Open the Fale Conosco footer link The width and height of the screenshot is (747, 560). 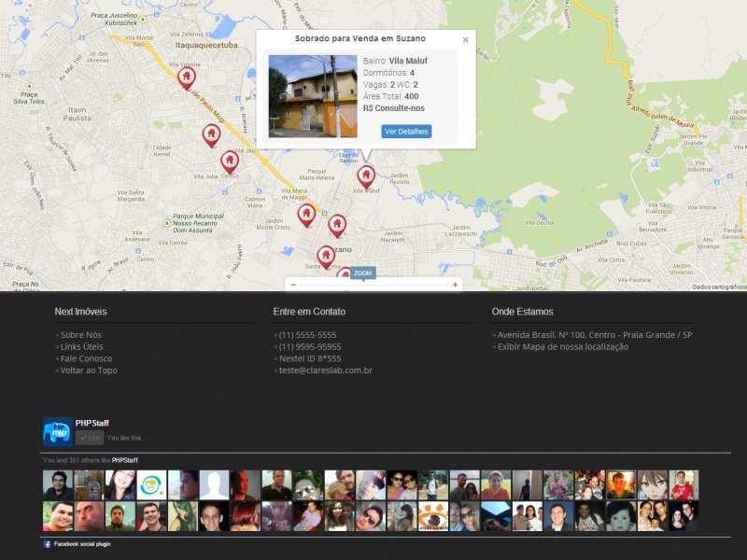coord(86,358)
